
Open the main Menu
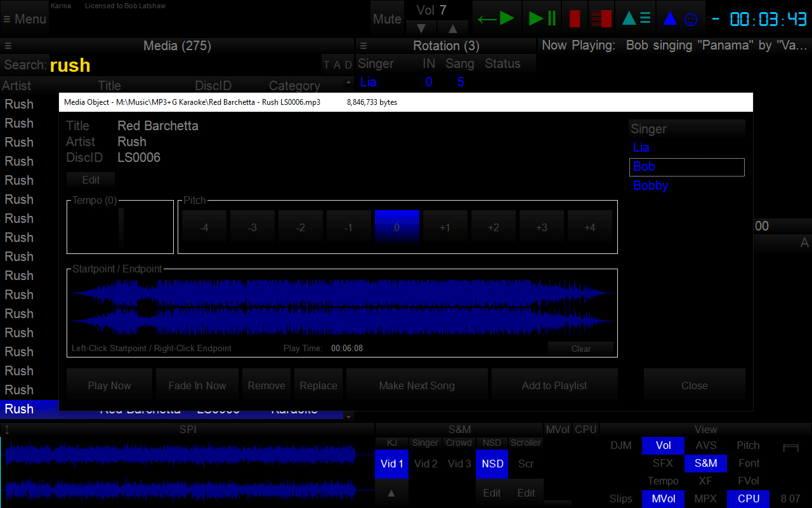[24, 18]
